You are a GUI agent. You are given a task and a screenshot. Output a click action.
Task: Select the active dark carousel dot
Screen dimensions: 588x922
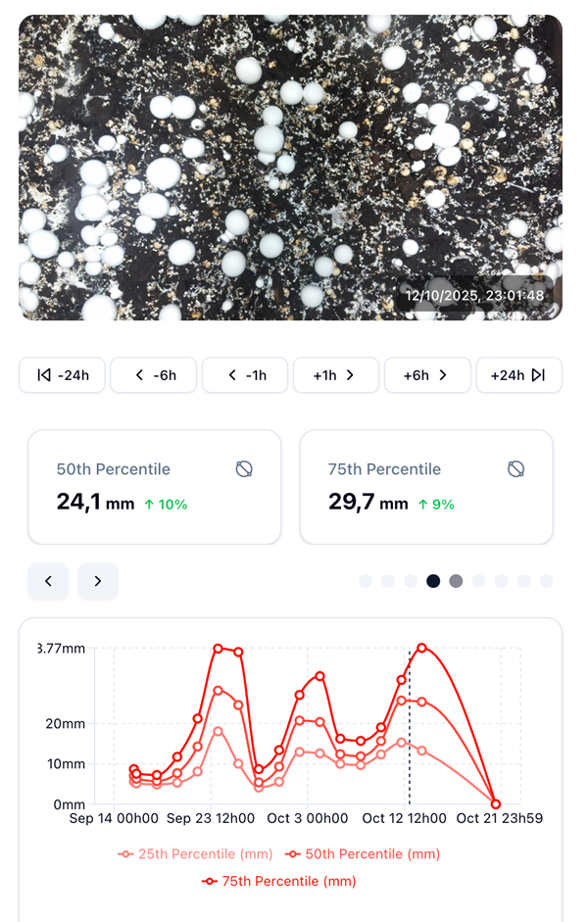tap(433, 581)
